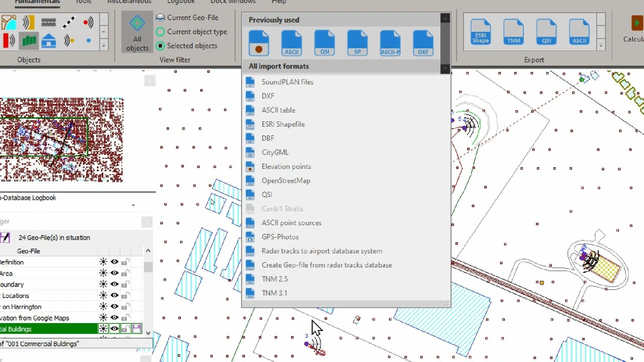Screen dimensions: 644x362
Task: Open the Logbook ribbon tab
Action: (x=181, y=2)
